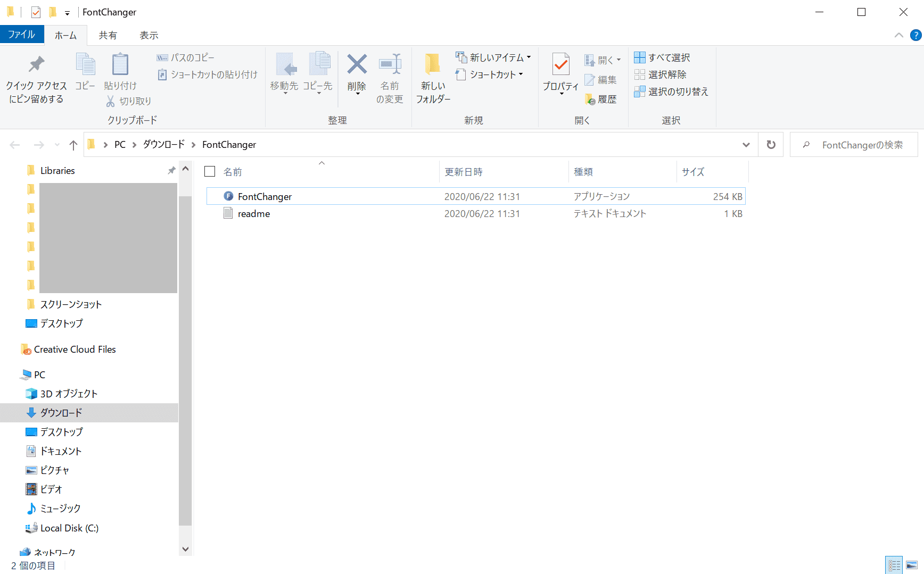Go up one folder level

click(73, 145)
